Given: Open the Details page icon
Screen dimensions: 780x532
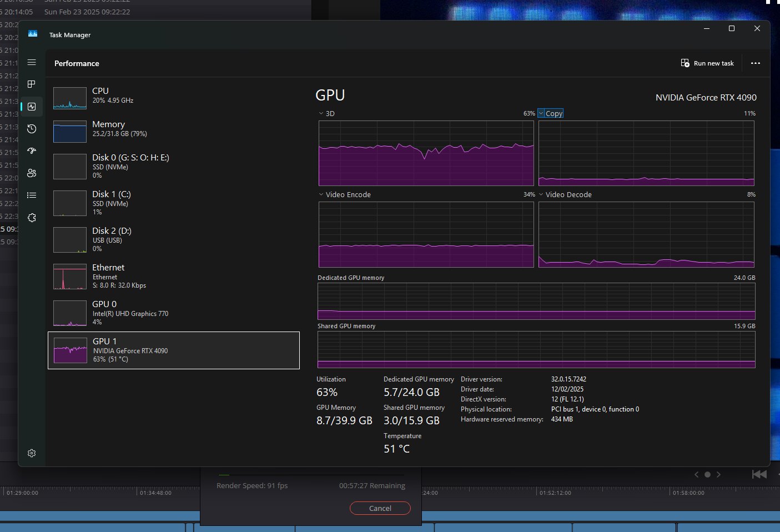Looking at the screenshot, I should 32,195.
